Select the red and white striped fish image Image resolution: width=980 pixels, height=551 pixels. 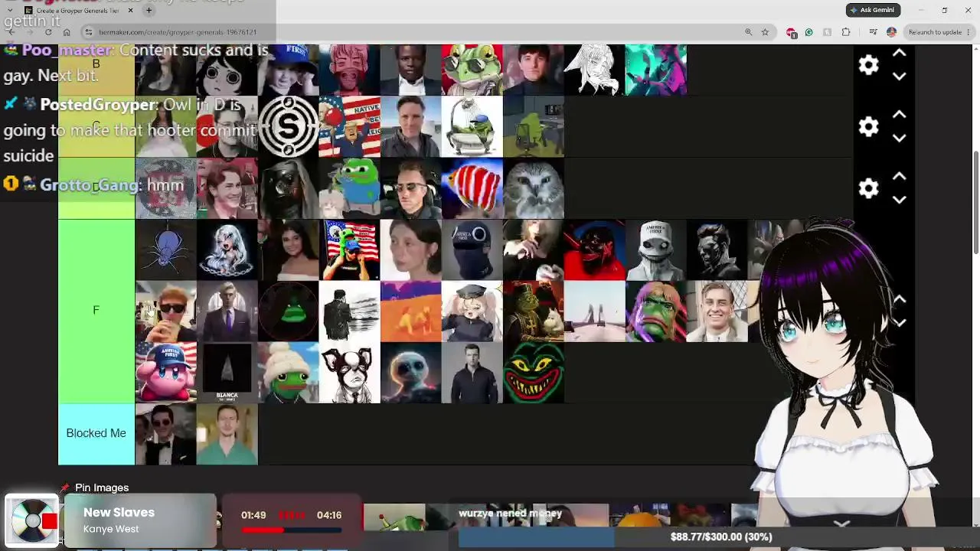coord(472,188)
